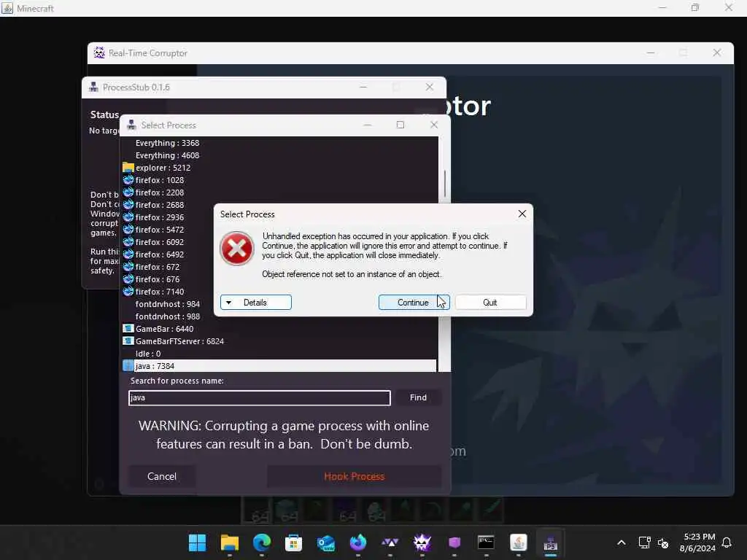747x560 pixels.
Task: Click Quit in the unhandled exception dialog
Action: 490,303
